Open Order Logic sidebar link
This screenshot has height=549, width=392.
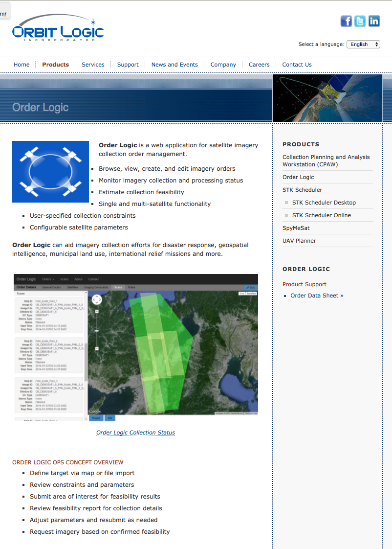click(x=298, y=177)
